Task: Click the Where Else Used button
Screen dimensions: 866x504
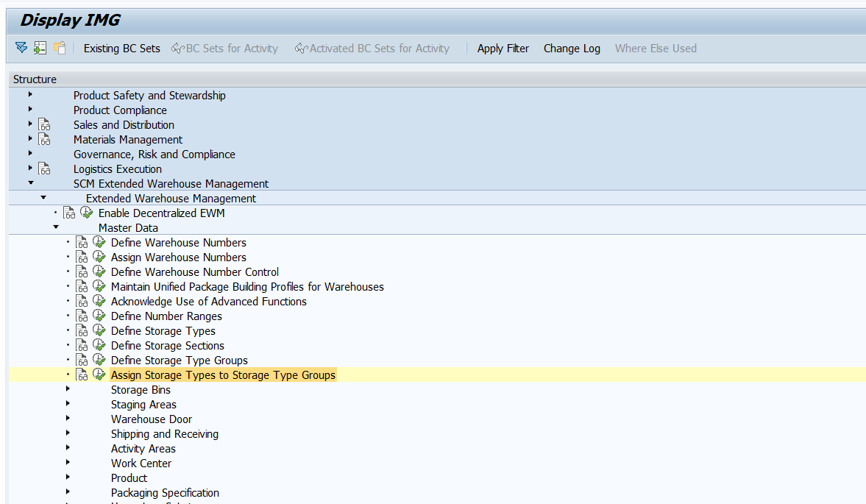Action: pos(656,49)
